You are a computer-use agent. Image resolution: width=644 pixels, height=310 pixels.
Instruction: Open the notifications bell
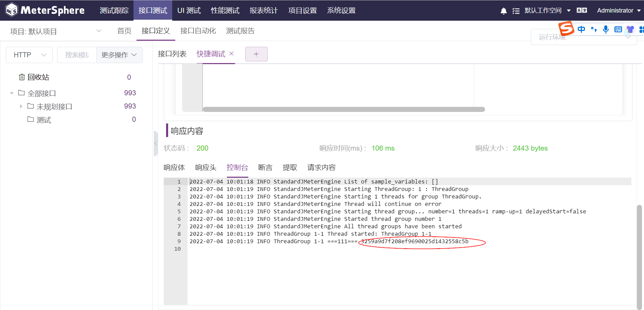point(504,11)
